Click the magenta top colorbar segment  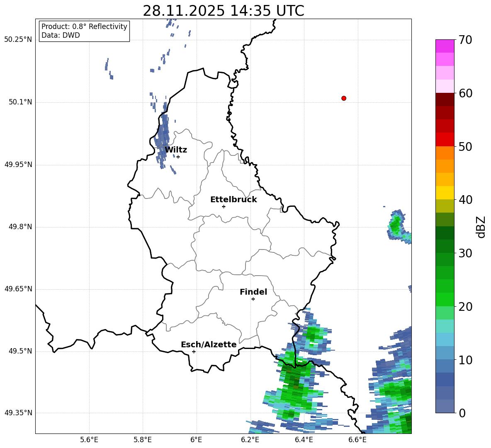445,46
